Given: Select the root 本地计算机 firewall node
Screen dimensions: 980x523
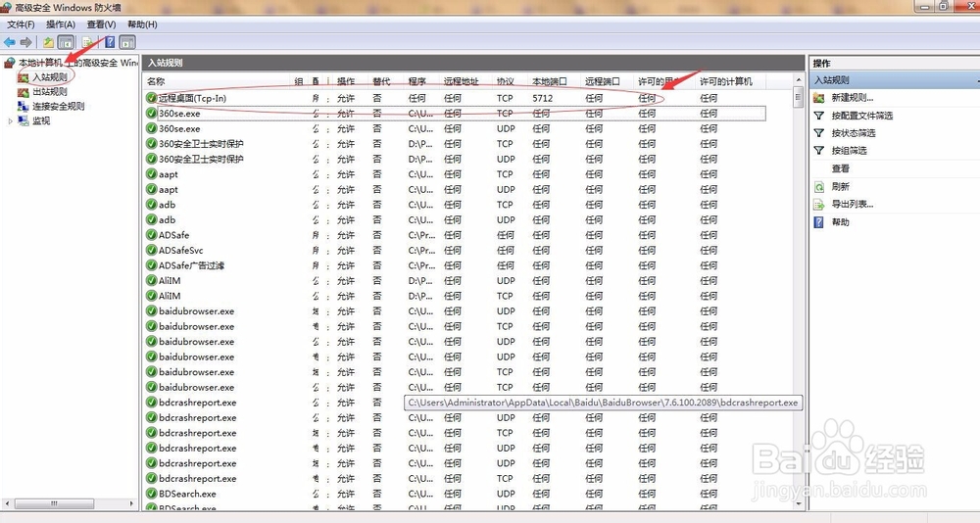Looking at the screenshot, I should pos(78,63).
